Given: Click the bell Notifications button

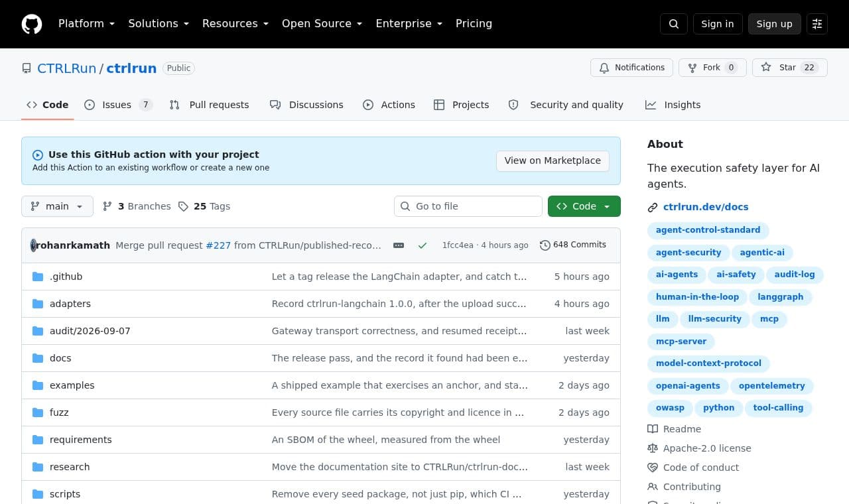Looking at the screenshot, I should coord(632,68).
